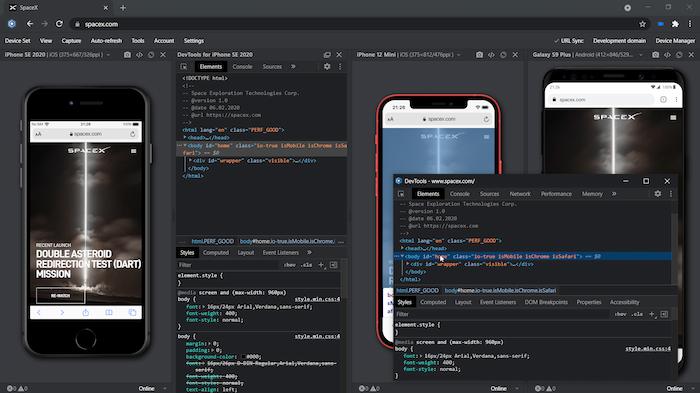Rotate the iPhone 12 Mini device
This screenshot has width=700, height=393.
click(x=503, y=54)
